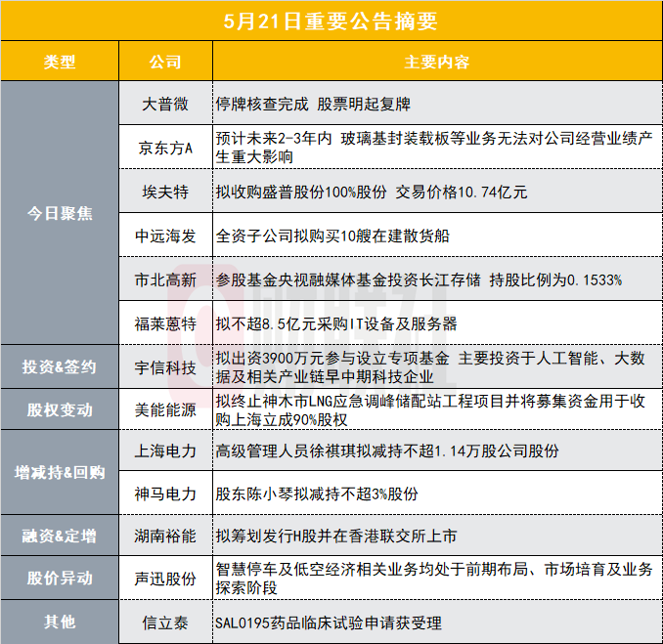Select company cell 声迅股份
This screenshot has width=663, height=644.
[165, 578]
